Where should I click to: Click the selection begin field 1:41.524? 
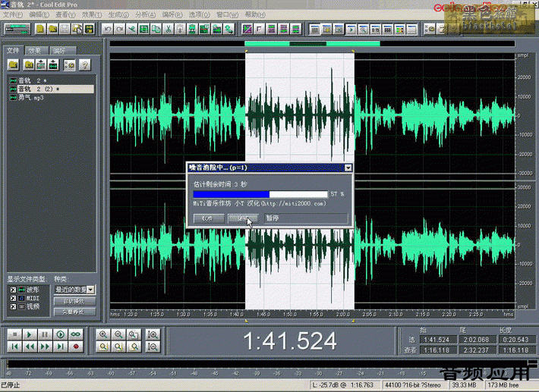coord(437,340)
